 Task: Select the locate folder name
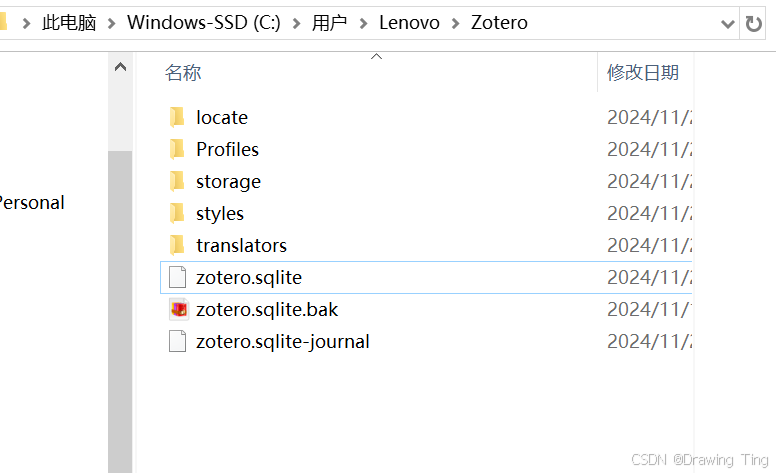pos(222,118)
